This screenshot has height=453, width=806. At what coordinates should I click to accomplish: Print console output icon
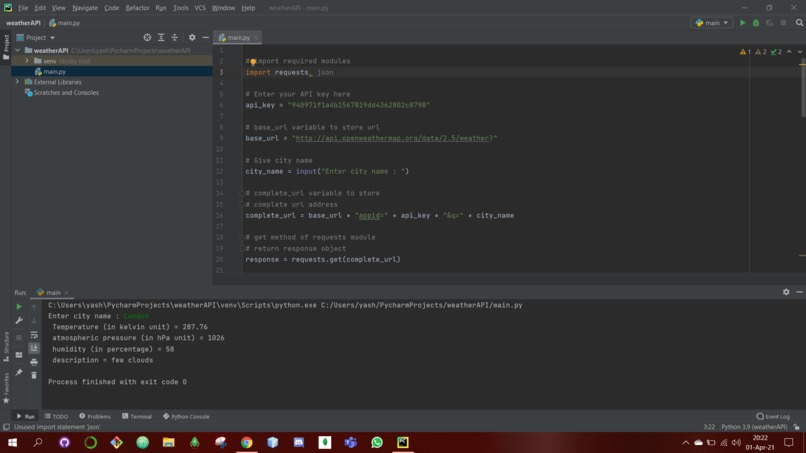point(34,362)
